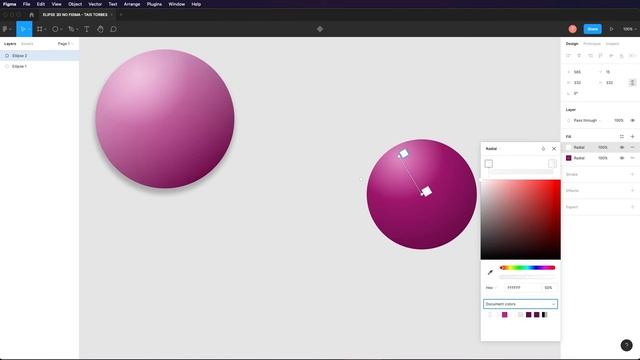Image resolution: width=640 pixels, height=360 pixels.
Task: Open the Pass through blend mode dropdown
Action: [587, 120]
